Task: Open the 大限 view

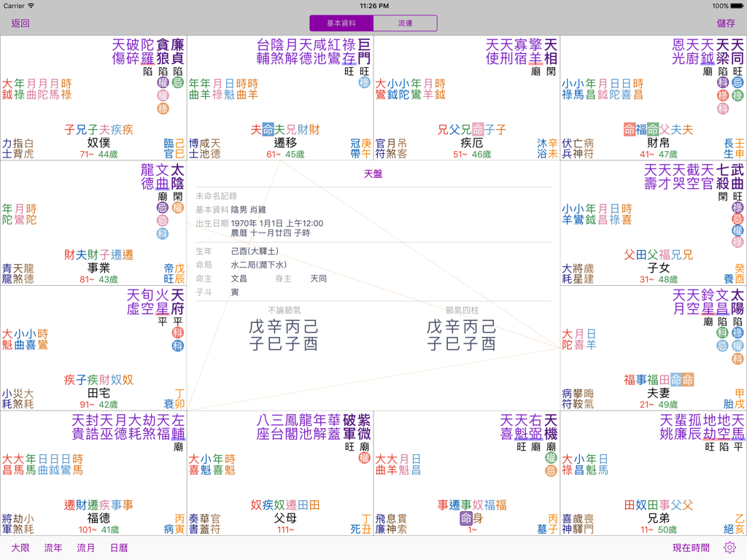Action: coord(19,548)
